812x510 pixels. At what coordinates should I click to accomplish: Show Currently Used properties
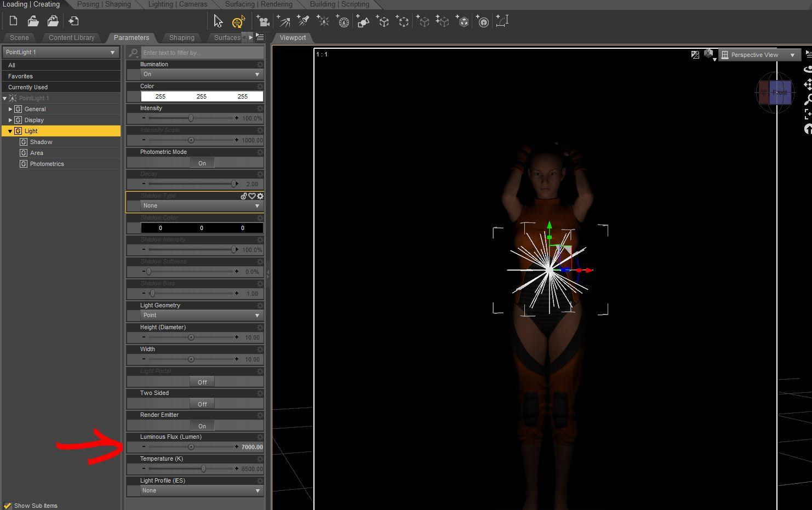pyautogui.click(x=61, y=87)
